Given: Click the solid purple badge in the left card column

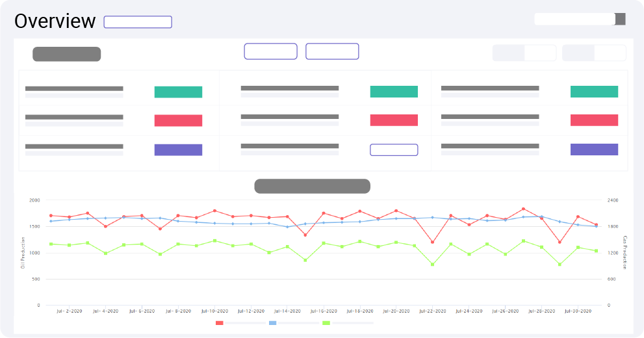Looking at the screenshot, I should pyautogui.click(x=178, y=150).
